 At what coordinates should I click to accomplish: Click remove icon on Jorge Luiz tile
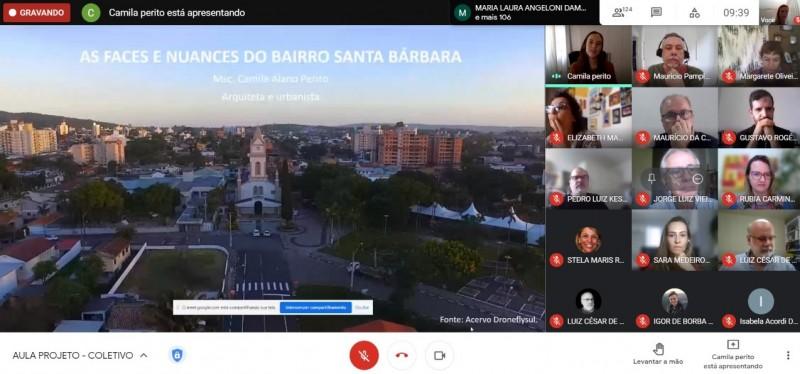[697, 179]
